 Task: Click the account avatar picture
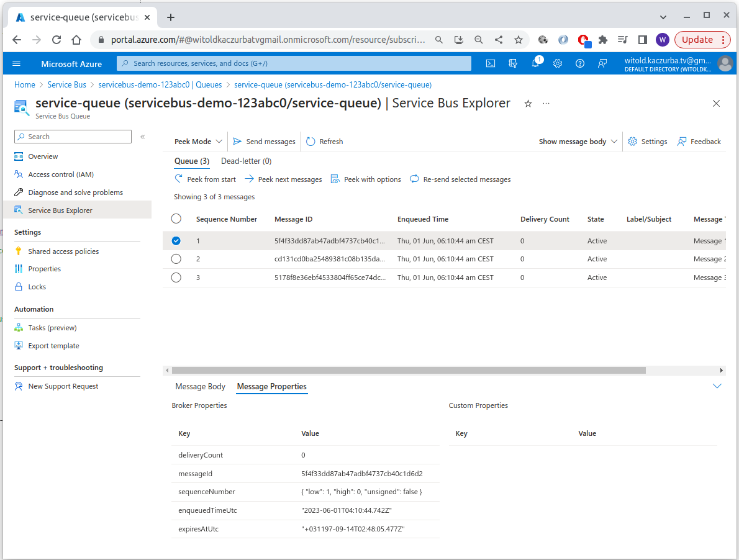(725, 63)
